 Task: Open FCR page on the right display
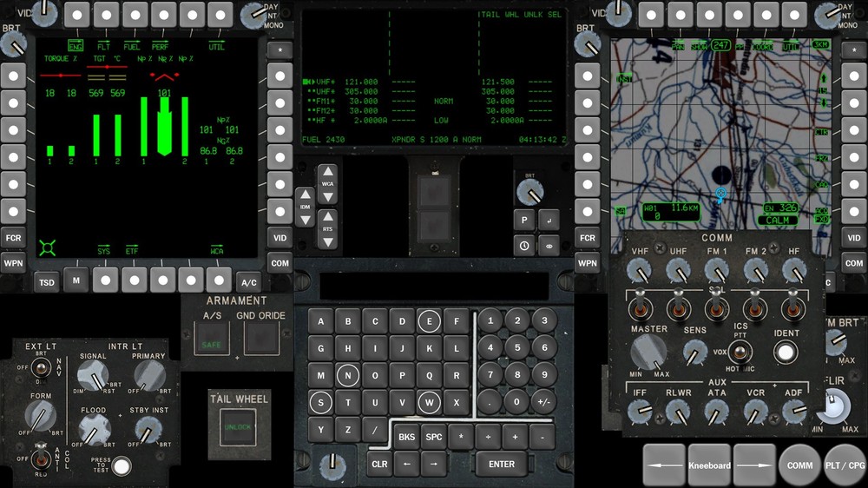[x=588, y=238]
